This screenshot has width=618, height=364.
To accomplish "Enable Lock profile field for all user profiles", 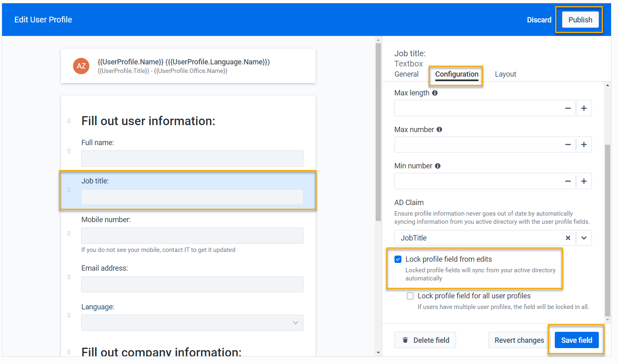I will 410,296.
